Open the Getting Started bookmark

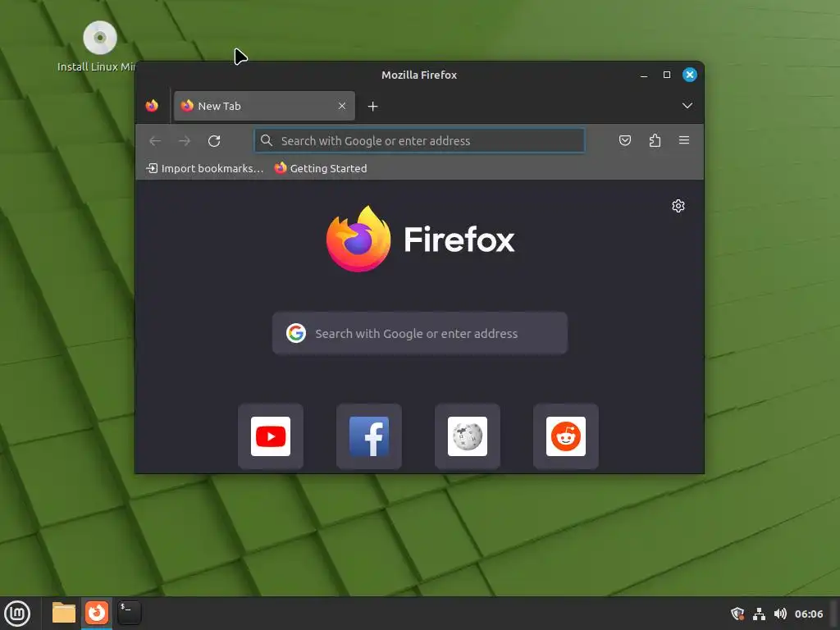(321, 168)
